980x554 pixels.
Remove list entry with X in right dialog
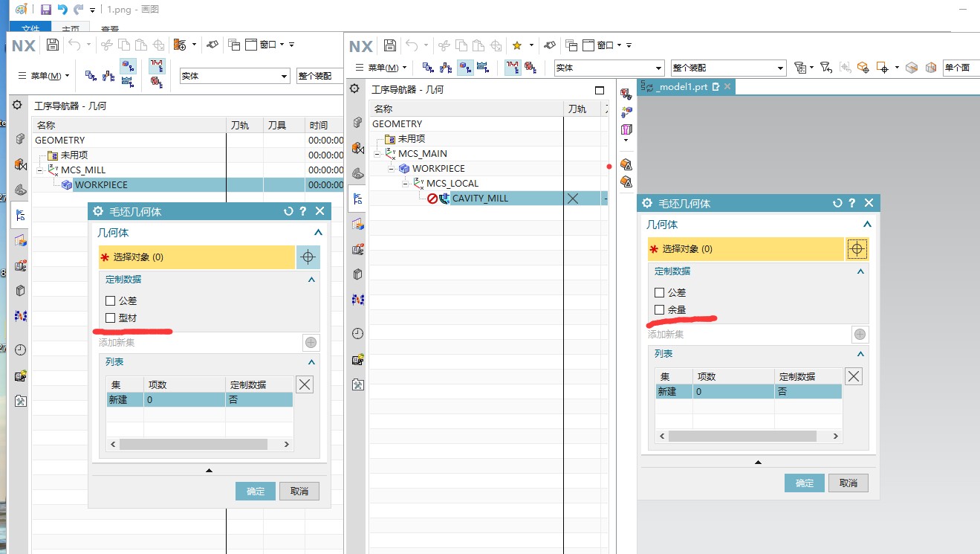click(854, 376)
